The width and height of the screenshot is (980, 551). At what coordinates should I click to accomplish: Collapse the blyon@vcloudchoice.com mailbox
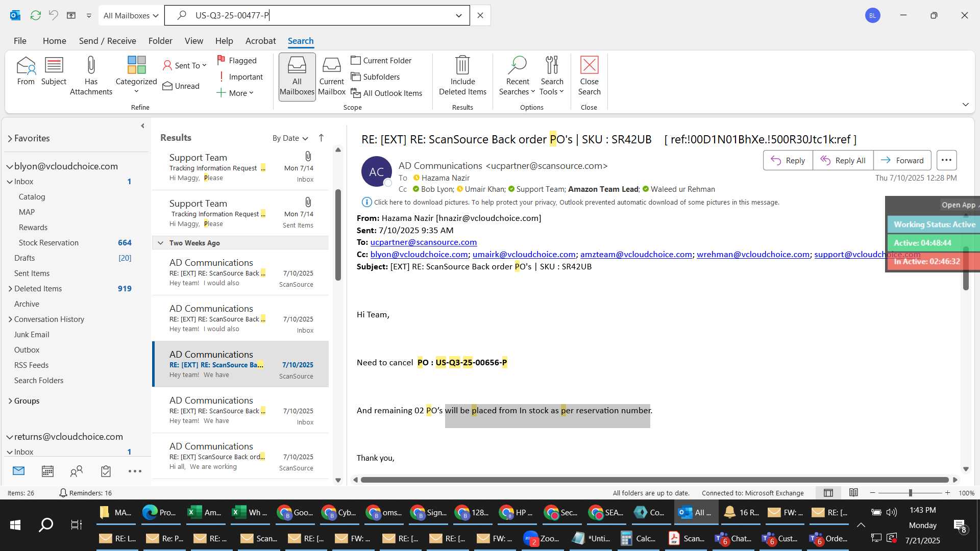[10, 166]
